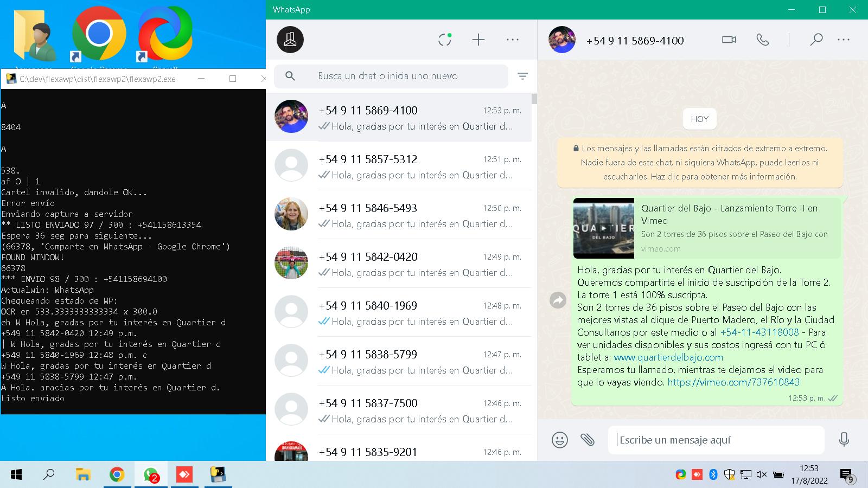Open Chrome from the taskbar
This screenshot has width=868, height=488.
[x=117, y=475]
